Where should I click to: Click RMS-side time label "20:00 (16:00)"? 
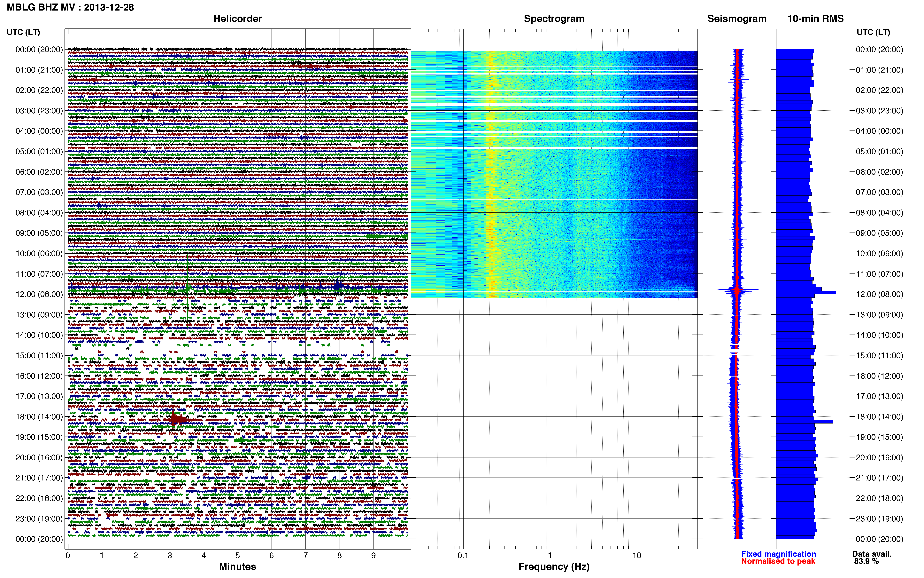(x=879, y=458)
